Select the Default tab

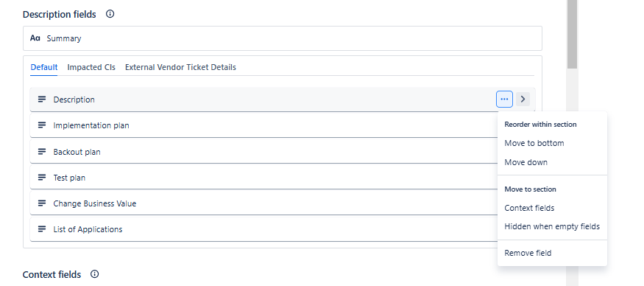[44, 67]
